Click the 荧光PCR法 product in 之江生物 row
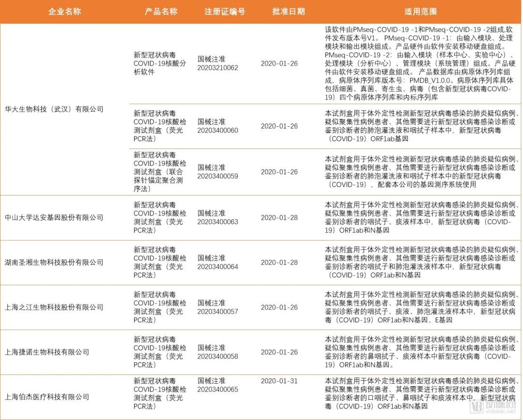523x420 pixels. pos(160,307)
